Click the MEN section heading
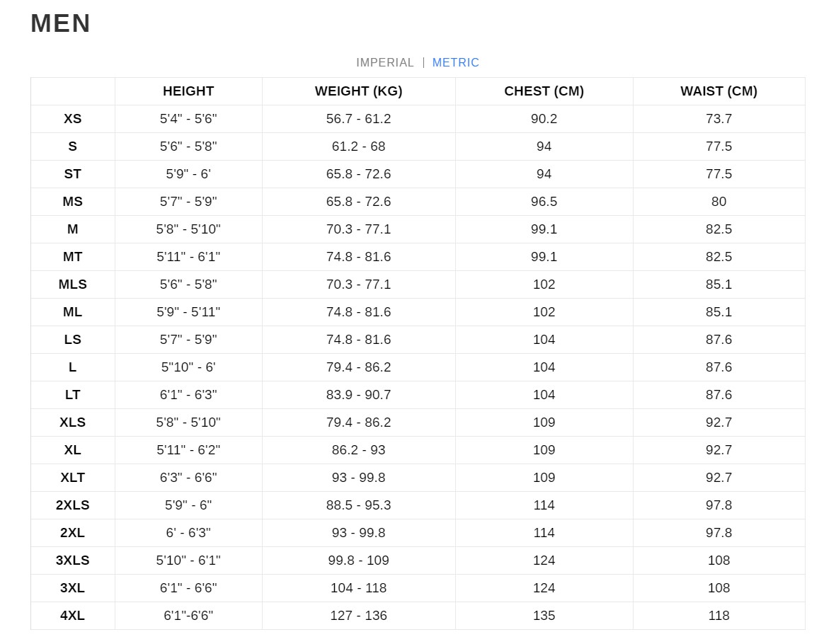The width and height of the screenshot is (836, 644). point(60,23)
